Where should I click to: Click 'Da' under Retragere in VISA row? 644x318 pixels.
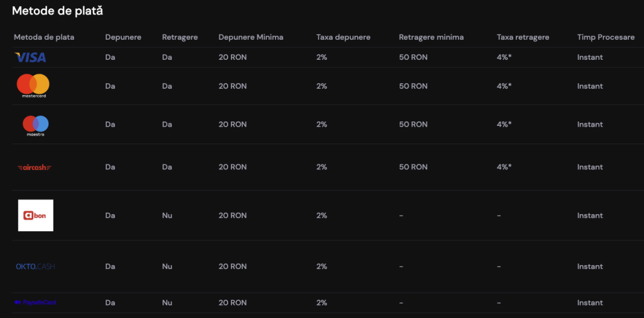pyautogui.click(x=167, y=57)
